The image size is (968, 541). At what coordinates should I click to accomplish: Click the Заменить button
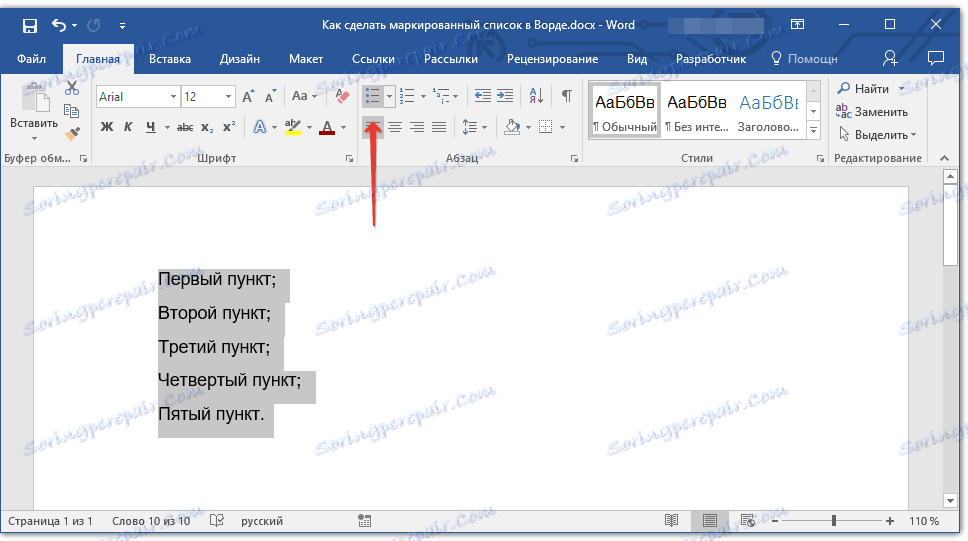(x=872, y=112)
